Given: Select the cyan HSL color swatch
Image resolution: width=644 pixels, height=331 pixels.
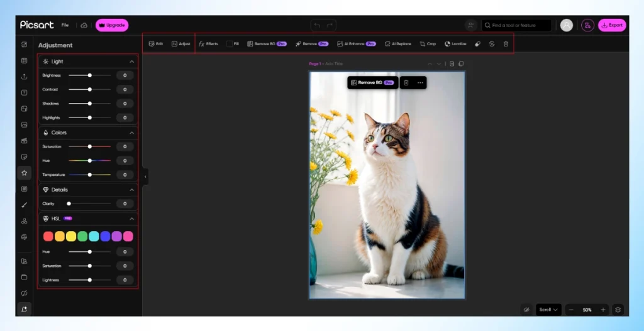Looking at the screenshot, I should point(94,236).
